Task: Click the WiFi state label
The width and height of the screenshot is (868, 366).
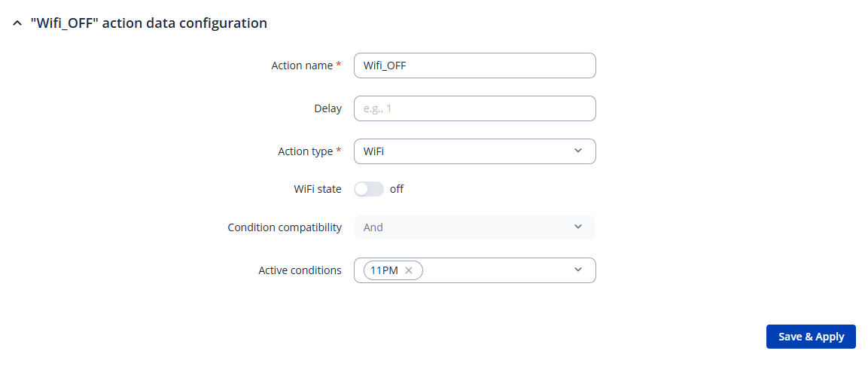Action: coord(317,189)
